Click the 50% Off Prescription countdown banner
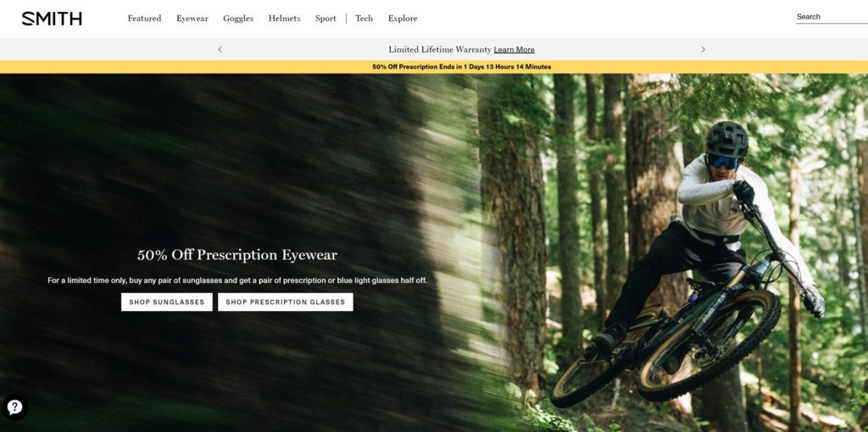 click(x=434, y=67)
